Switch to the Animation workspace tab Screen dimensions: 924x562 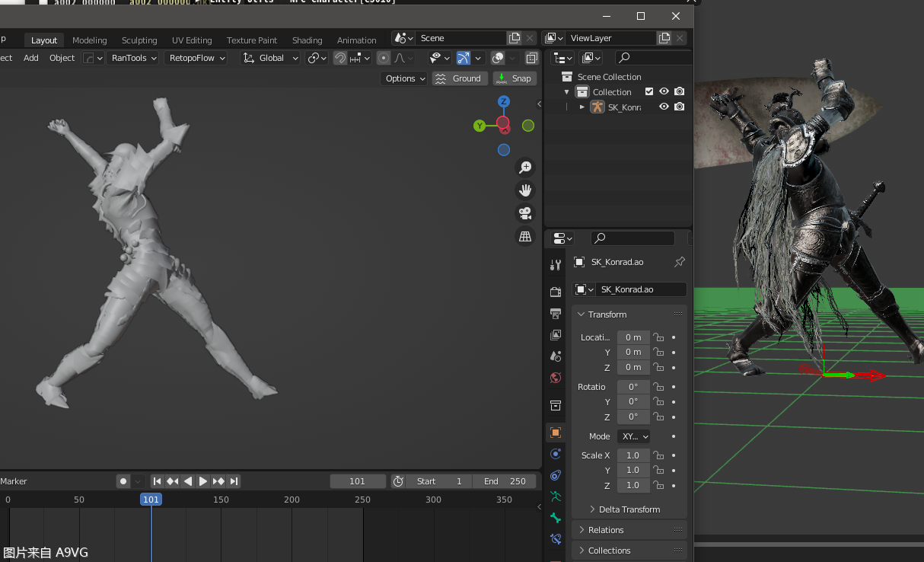(357, 40)
